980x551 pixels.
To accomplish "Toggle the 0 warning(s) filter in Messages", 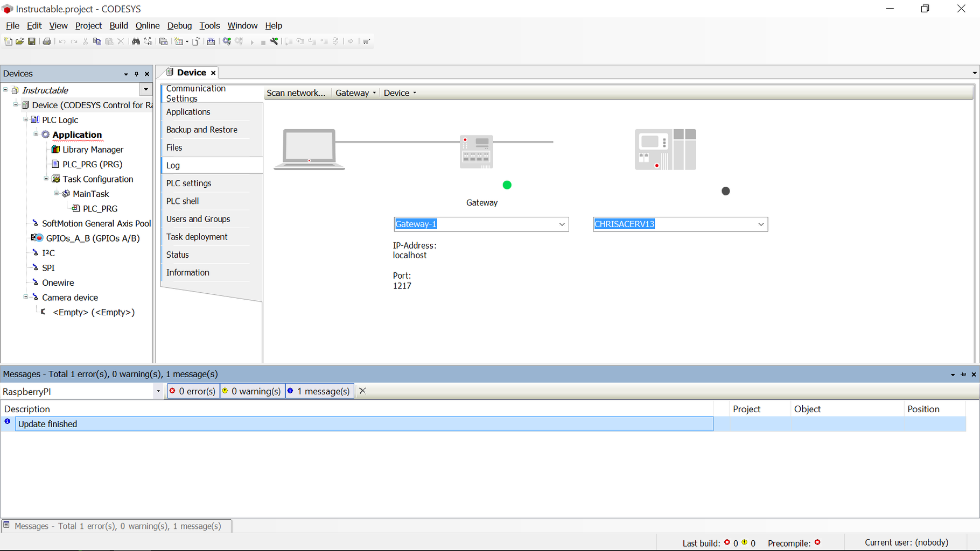I will tap(251, 391).
